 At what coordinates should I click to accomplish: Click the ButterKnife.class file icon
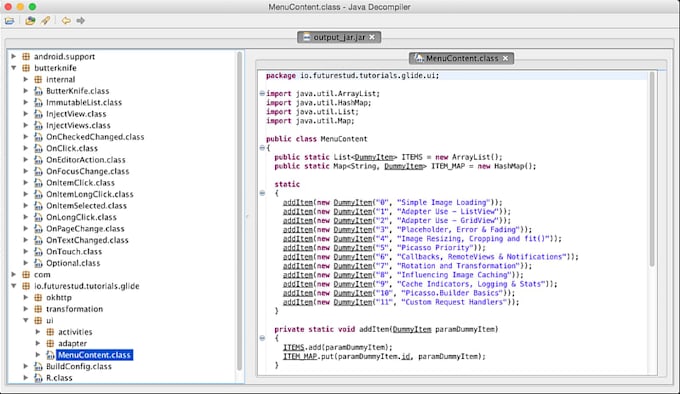(38, 91)
